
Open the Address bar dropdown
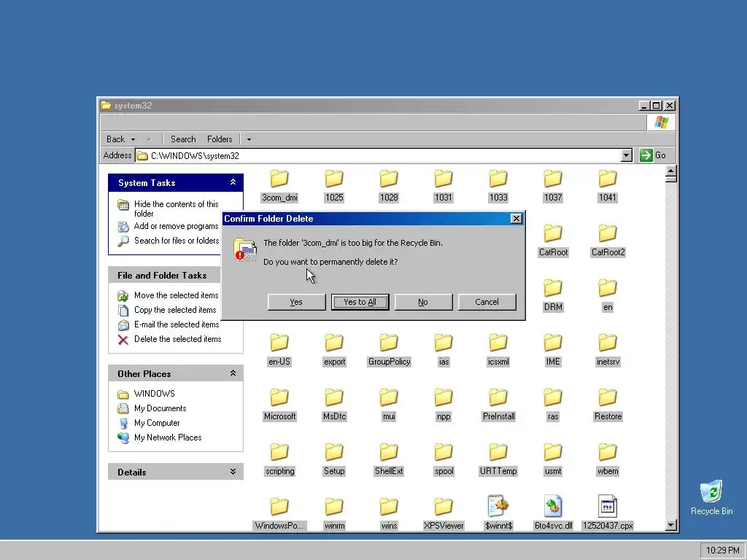[626, 155]
